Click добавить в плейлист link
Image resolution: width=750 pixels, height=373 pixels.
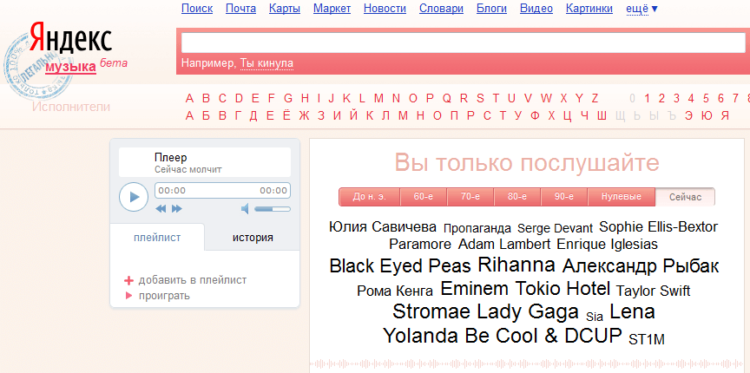pos(193,280)
